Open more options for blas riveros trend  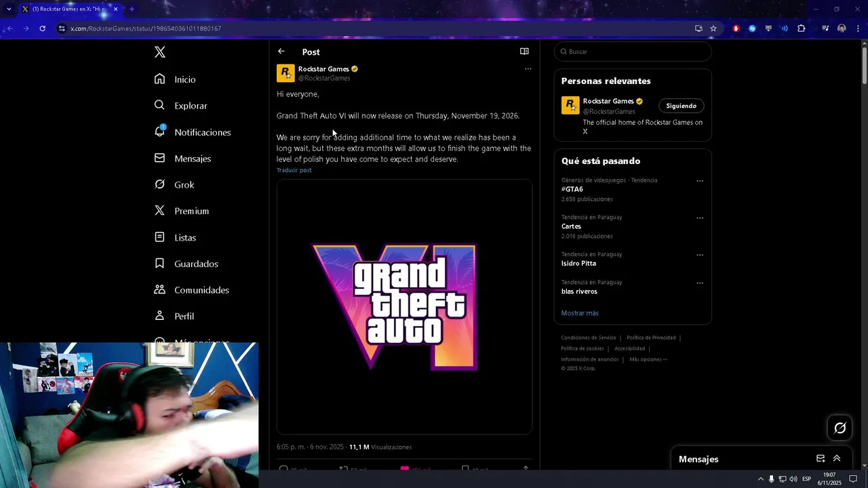click(700, 283)
